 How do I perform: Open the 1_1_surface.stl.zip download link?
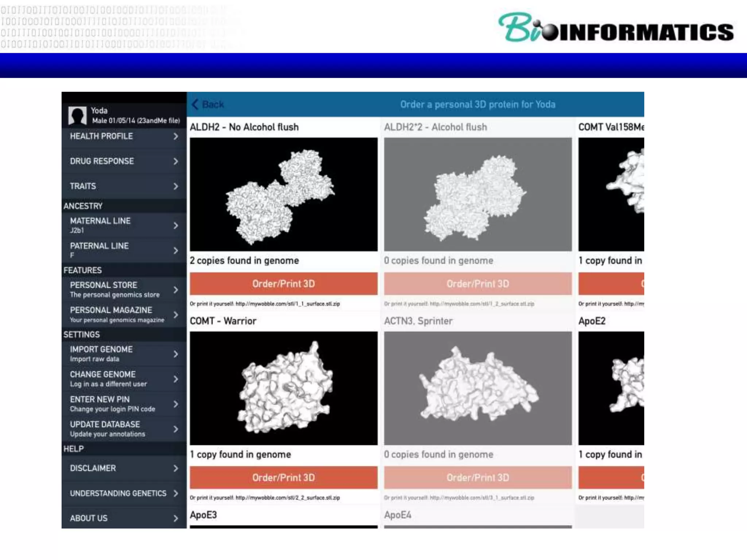pyautogui.click(x=287, y=304)
